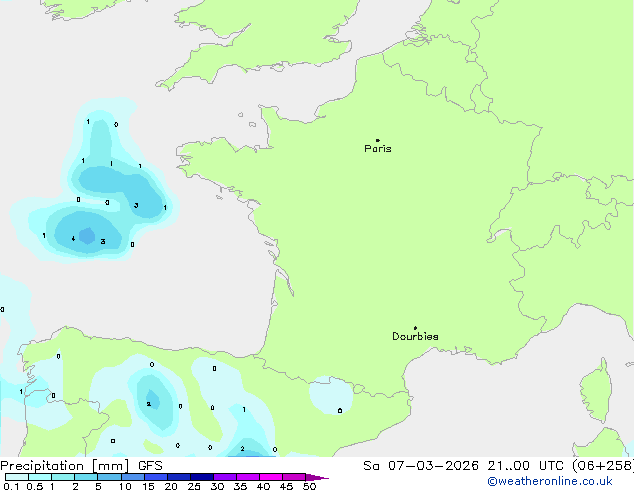Click the '30' legend value
Image resolution: width=634 pixels, height=490 pixels.
tap(217, 486)
